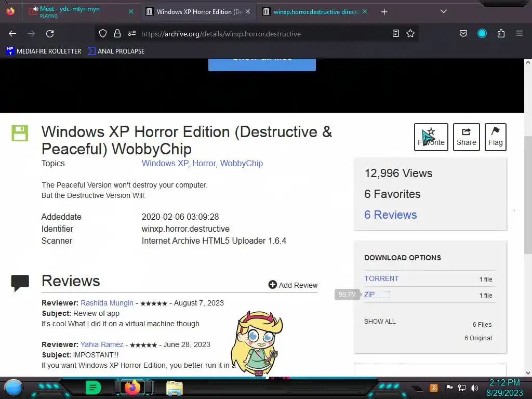
Task: Expand the list all tabs chevron
Action: click(x=444, y=11)
